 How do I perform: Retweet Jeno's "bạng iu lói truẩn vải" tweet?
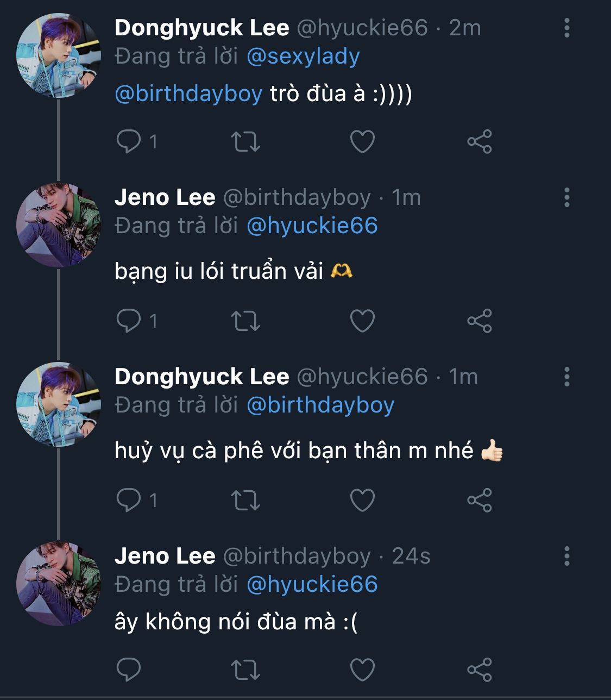pyautogui.click(x=245, y=321)
